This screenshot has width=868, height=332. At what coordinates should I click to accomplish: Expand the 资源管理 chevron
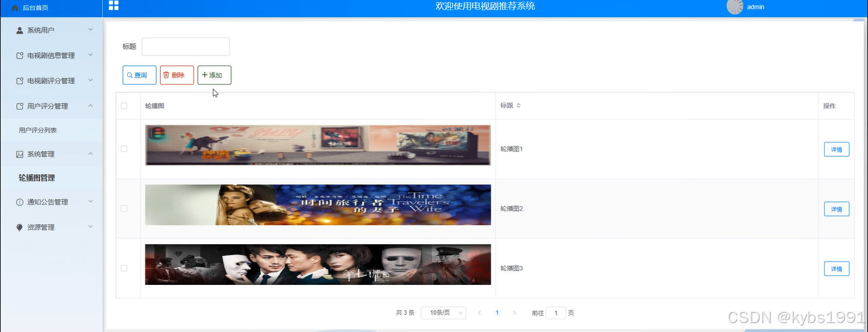[90, 226]
